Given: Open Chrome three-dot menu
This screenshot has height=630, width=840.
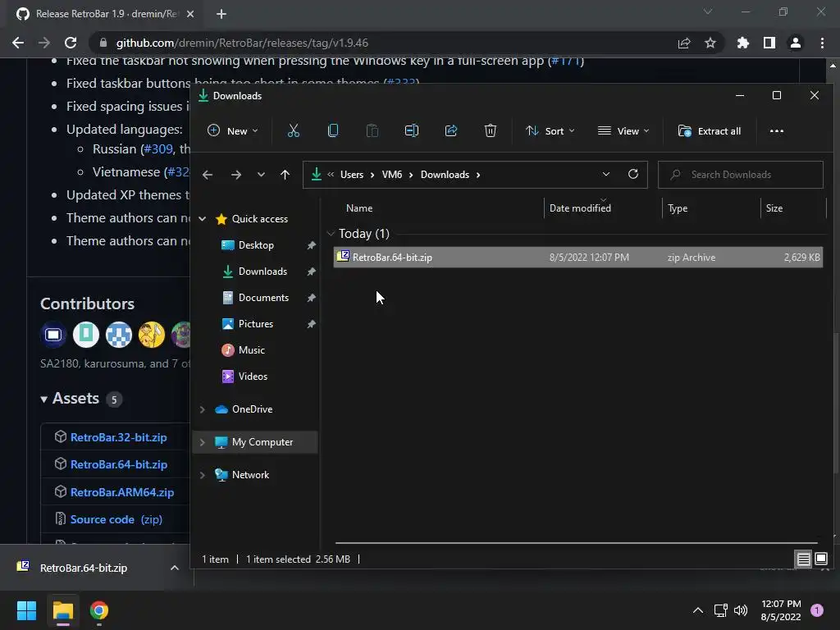Looking at the screenshot, I should coord(822,43).
